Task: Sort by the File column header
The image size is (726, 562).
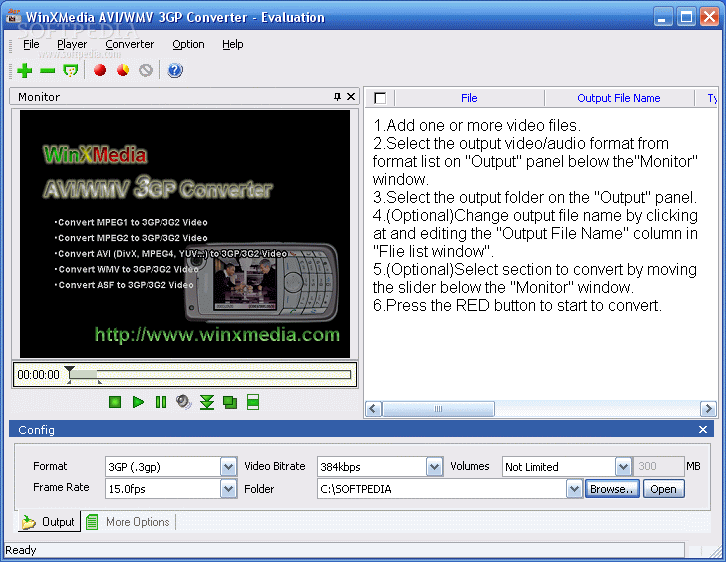Action: [469, 98]
